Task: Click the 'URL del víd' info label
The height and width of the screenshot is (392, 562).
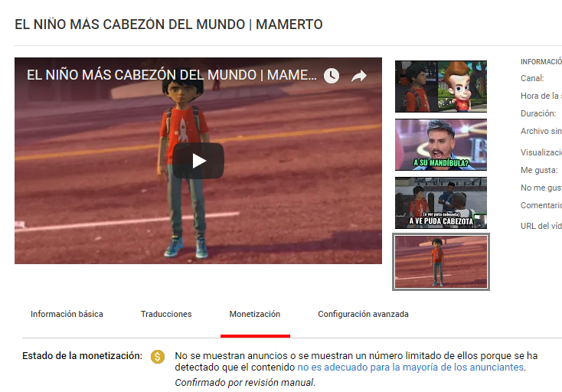Action: tap(541, 226)
